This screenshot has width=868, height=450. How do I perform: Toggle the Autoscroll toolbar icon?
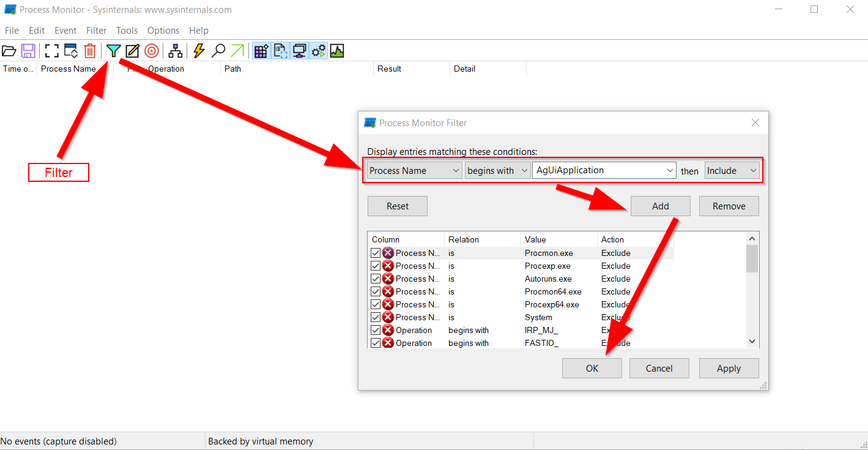(x=71, y=51)
